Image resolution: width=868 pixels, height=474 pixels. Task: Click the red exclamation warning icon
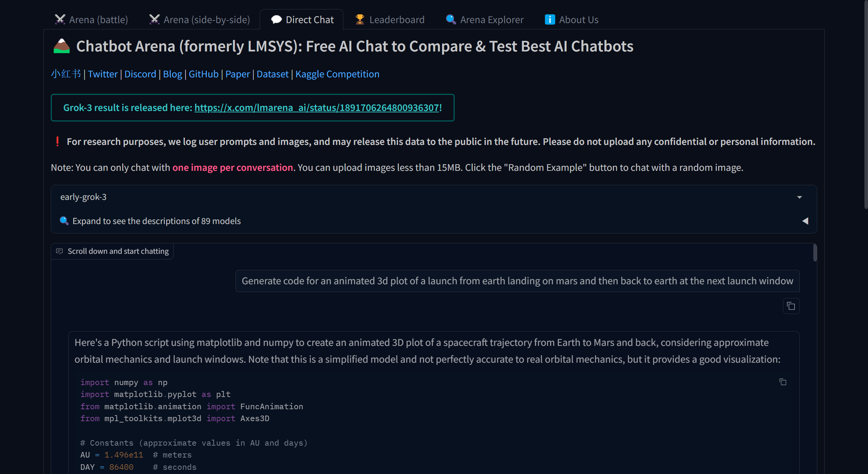(x=57, y=141)
